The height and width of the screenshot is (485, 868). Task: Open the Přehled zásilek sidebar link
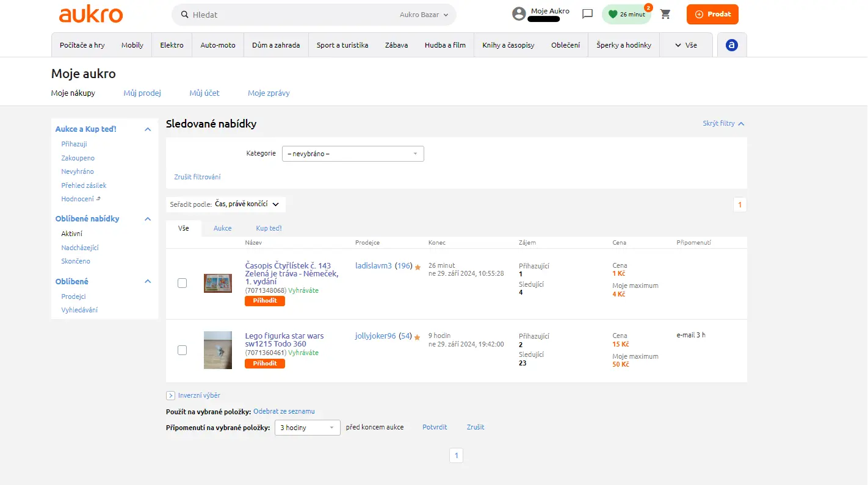84,185
